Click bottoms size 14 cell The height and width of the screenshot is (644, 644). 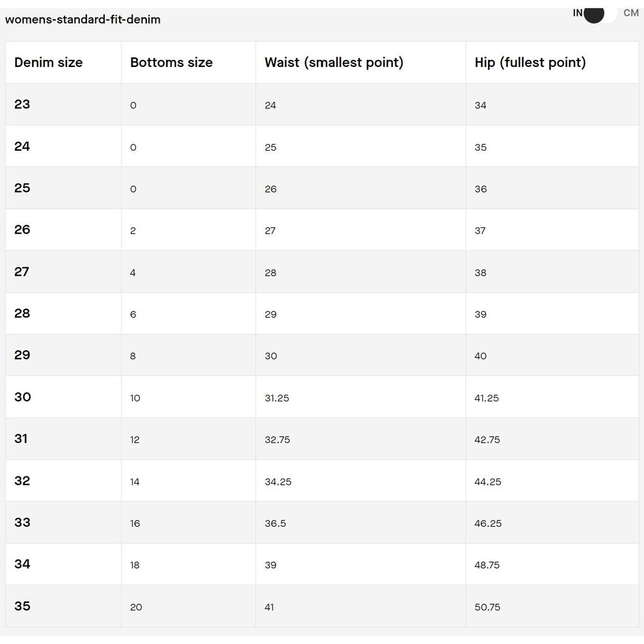pyautogui.click(x=135, y=482)
